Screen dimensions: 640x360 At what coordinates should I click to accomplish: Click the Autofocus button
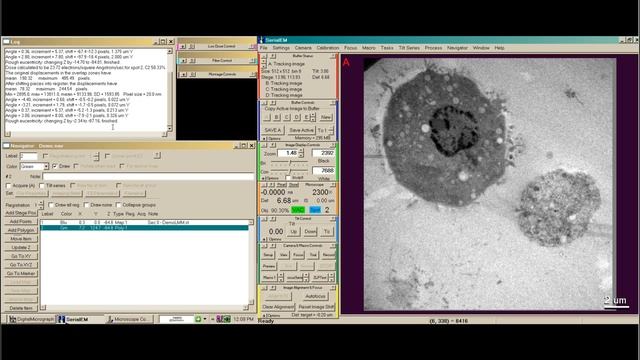315,296
